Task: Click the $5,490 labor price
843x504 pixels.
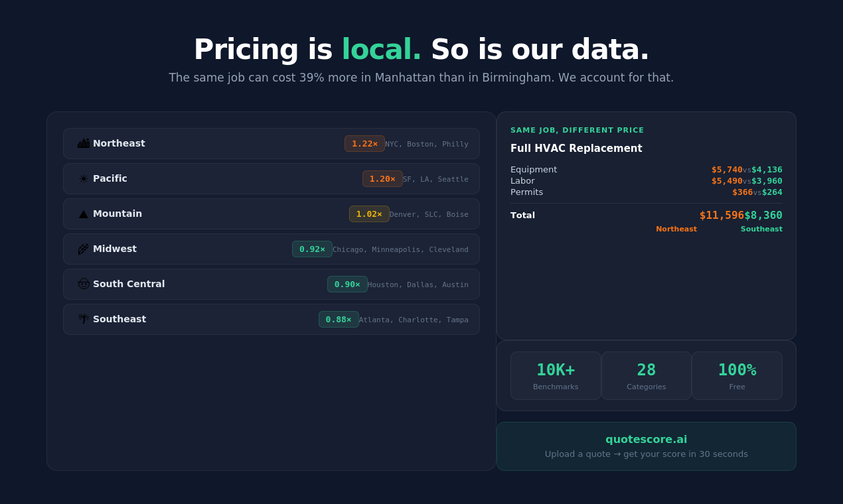Action: point(727,181)
